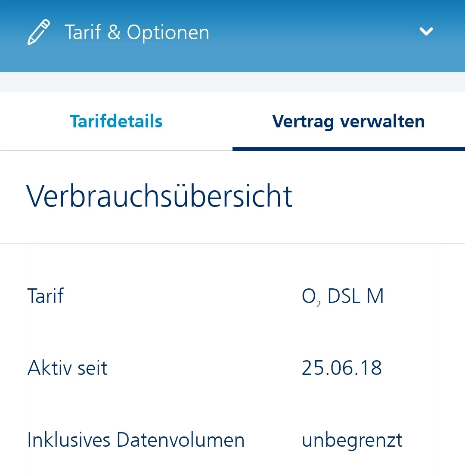The width and height of the screenshot is (465, 476).
Task: Click the word verwalten in the tab
Action: point(382,121)
